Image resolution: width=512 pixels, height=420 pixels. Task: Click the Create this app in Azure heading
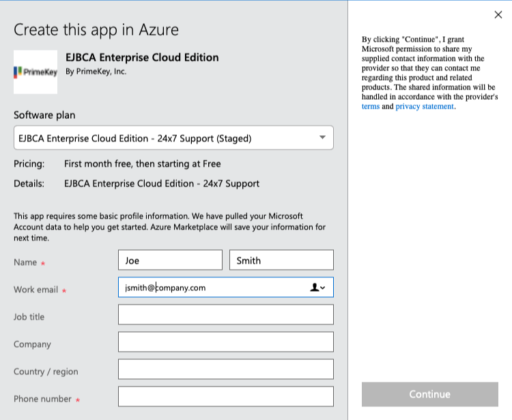[x=96, y=30]
